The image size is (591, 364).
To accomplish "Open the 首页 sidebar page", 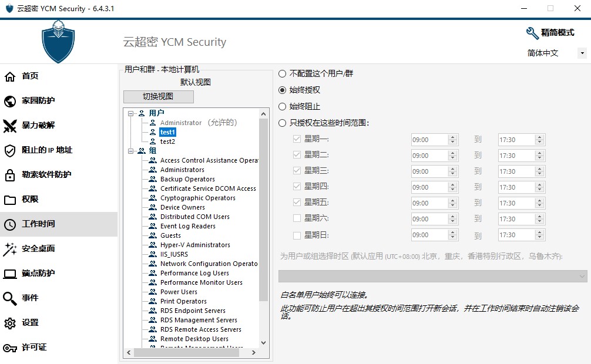I will [58, 76].
